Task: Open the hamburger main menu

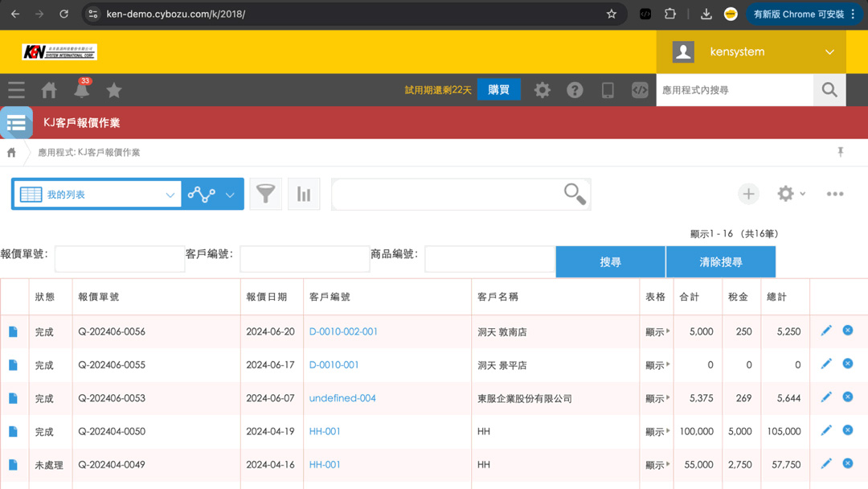Action: [x=16, y=90]
